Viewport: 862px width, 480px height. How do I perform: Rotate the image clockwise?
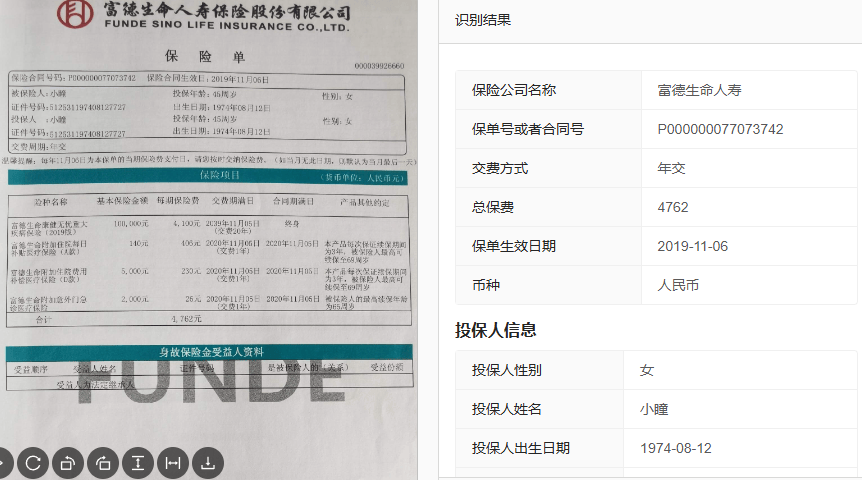tap(103, 464)
